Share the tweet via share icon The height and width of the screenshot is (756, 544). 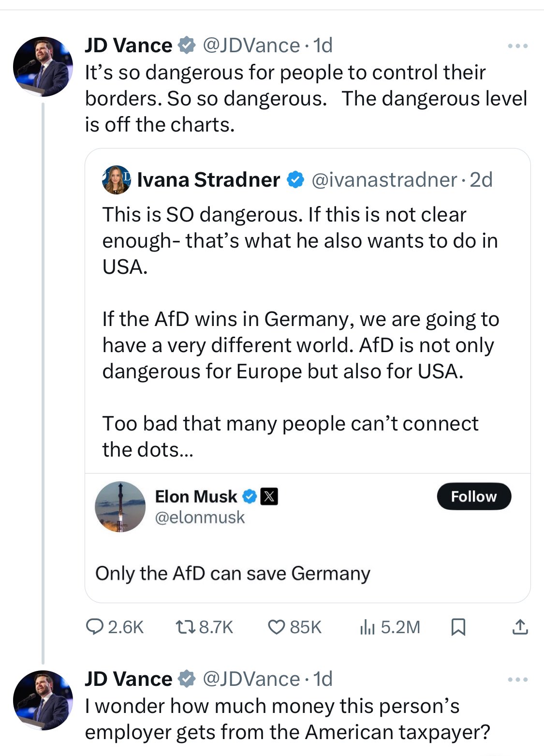pos(520,627)
